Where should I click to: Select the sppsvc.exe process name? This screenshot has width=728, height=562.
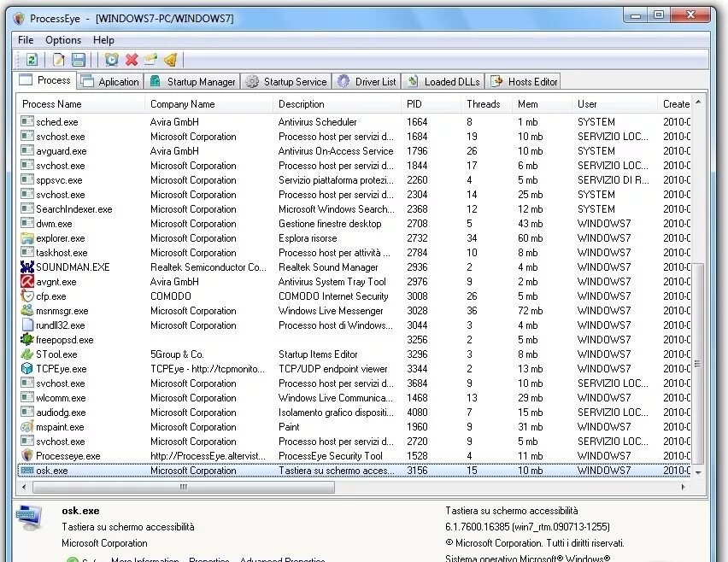[59, 180]
